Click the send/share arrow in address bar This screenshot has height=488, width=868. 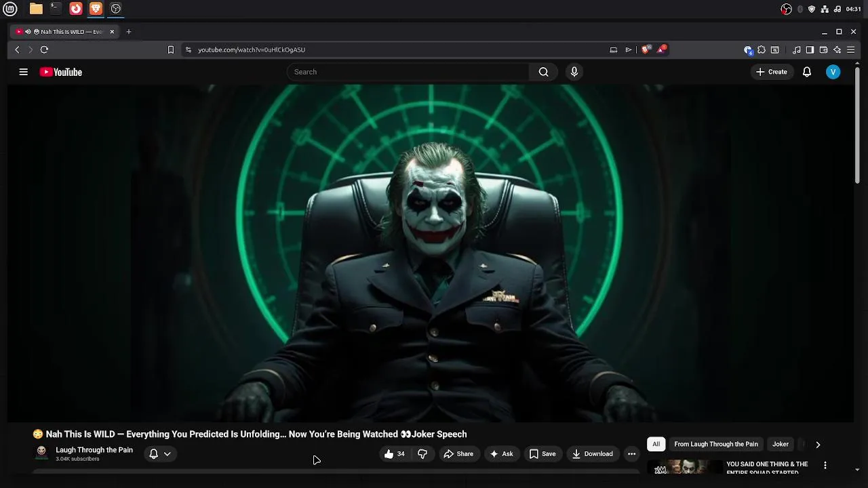[x=629, y=49]
